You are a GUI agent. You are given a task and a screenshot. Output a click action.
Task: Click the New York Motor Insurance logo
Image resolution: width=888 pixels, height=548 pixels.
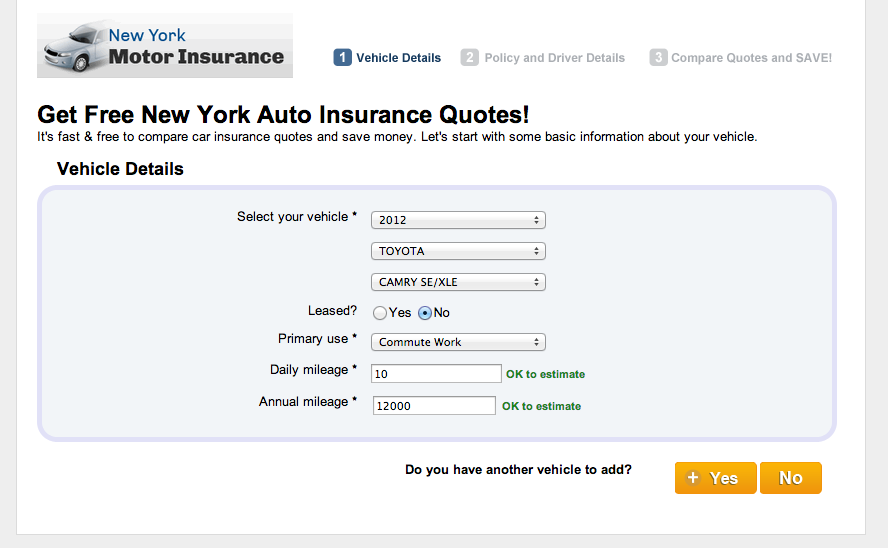[x=165, y=46]
